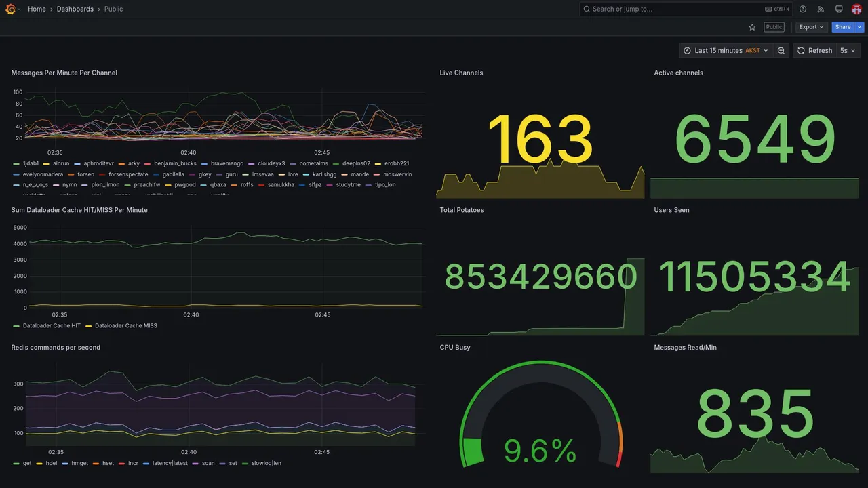Open the Grafana logo menu

pos(10,9)
